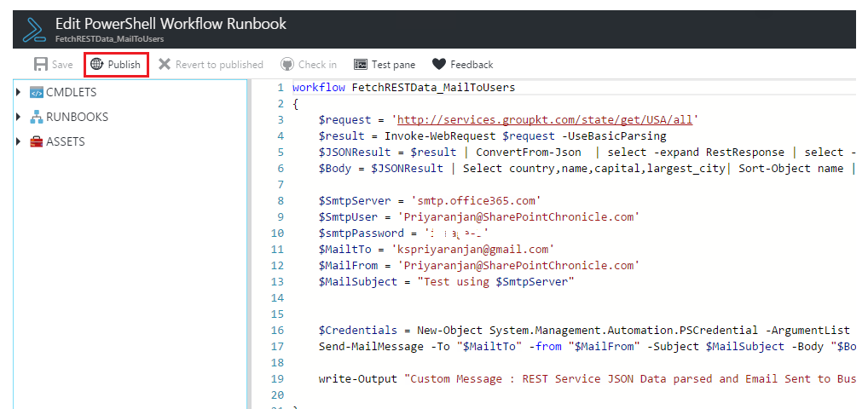Screen dimensions: 868x409
Task: Click $Credentials variable on line 16
Action: (357, 331)
